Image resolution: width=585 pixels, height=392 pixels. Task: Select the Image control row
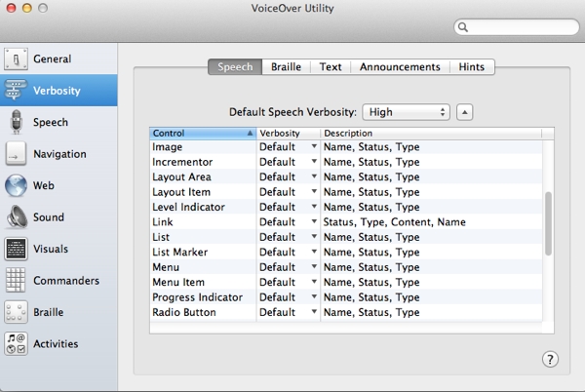pyautogui.click(x=346, y=147)
